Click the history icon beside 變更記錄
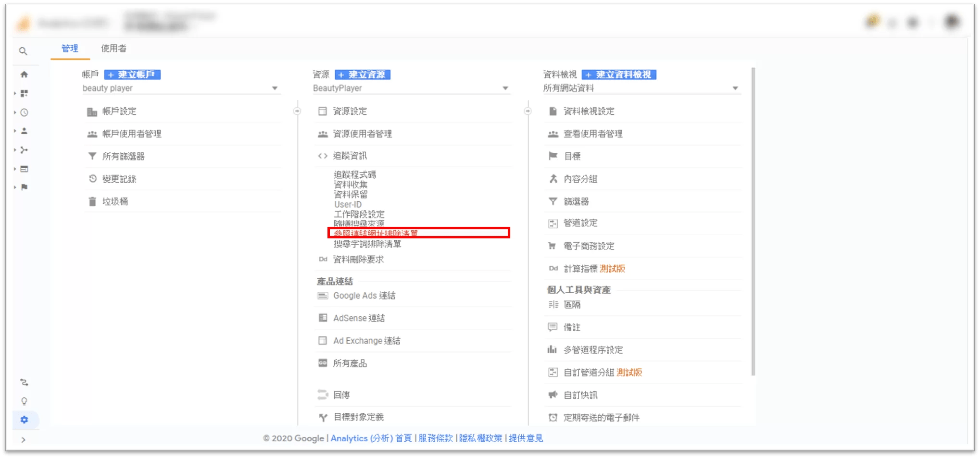This screenshot has width=980, height=458. coord(92,179)
